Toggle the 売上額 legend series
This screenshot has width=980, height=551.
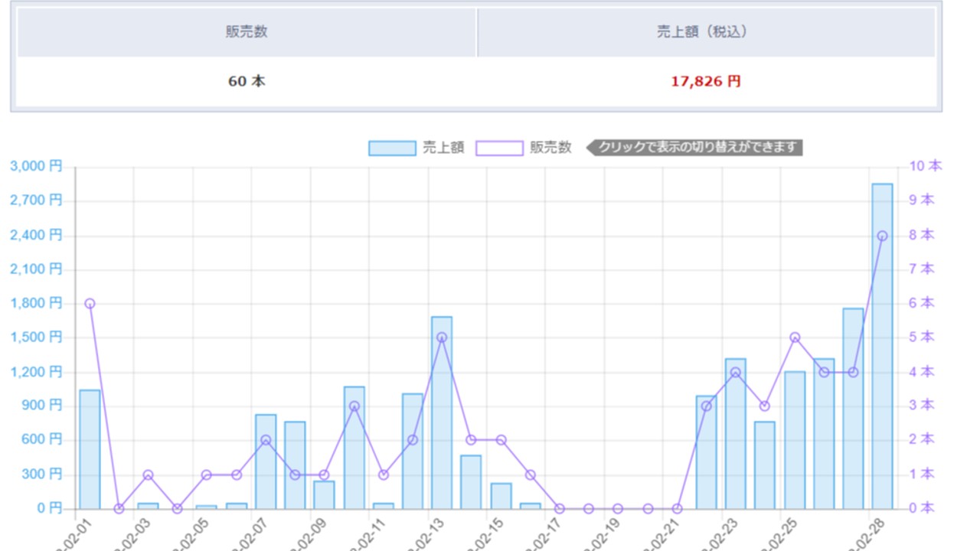416,148
